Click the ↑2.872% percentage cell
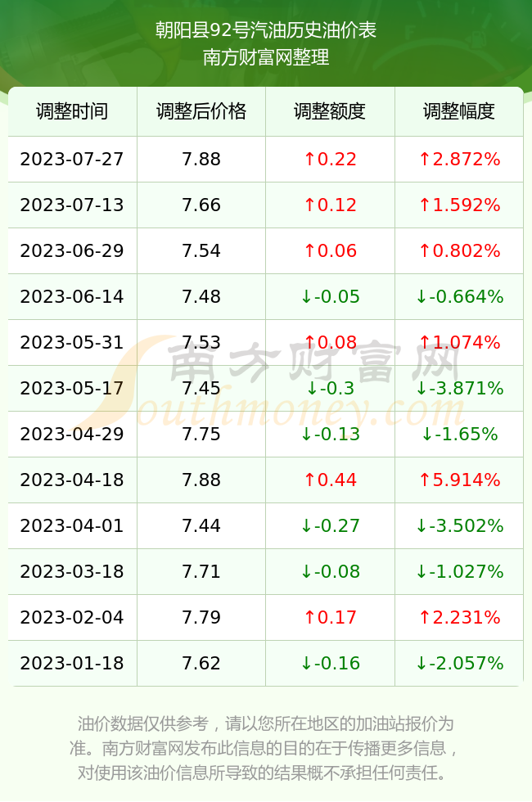532x802 pixels. pos(459,159)
